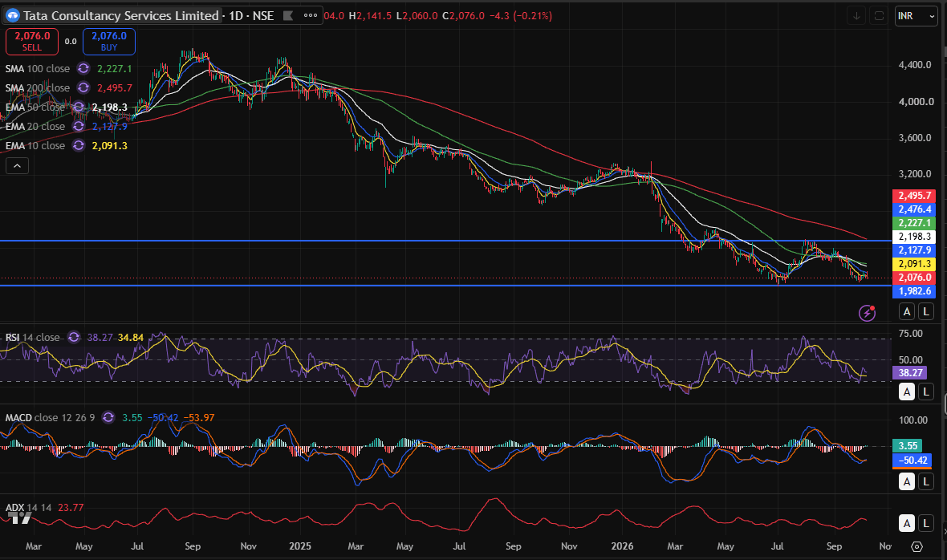Click the green 2,227.1 price axis label
947x560 pixels.
point(914,223)
